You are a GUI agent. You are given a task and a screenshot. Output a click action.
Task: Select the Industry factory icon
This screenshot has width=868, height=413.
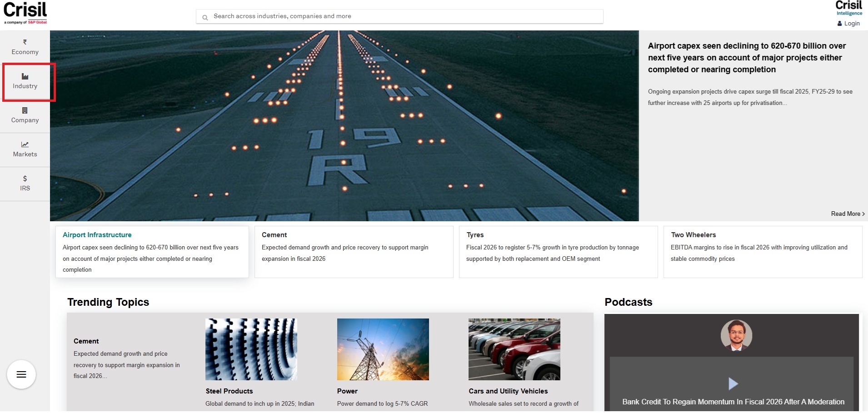point(25,76)
